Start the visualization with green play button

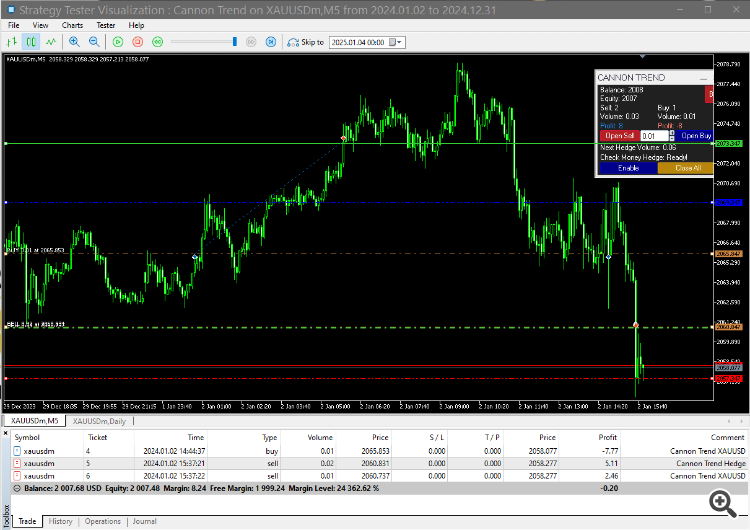(x=118, y=42)
